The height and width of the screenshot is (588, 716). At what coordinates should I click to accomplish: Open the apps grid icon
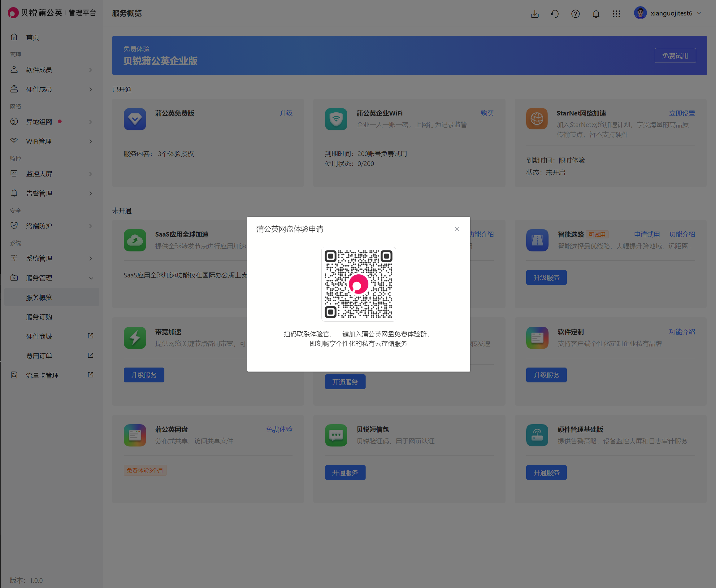[616, 14]
